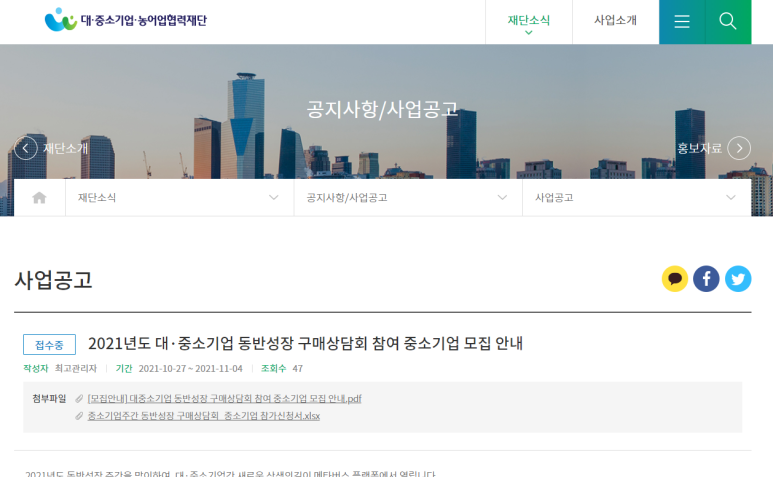Screen dimensions: 773x477
Task: Click the author name 최고관리자
Action: click(x=75, y=369)
